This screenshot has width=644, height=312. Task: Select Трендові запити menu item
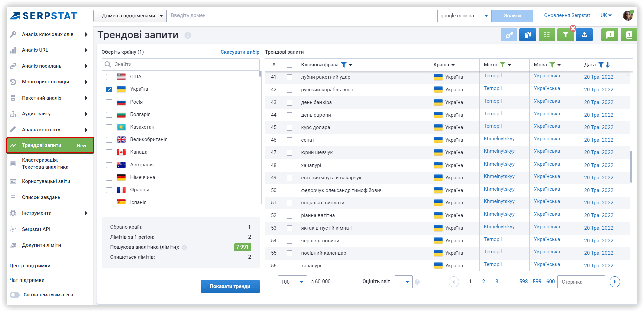pyautogui.click(x=50, y=145)
